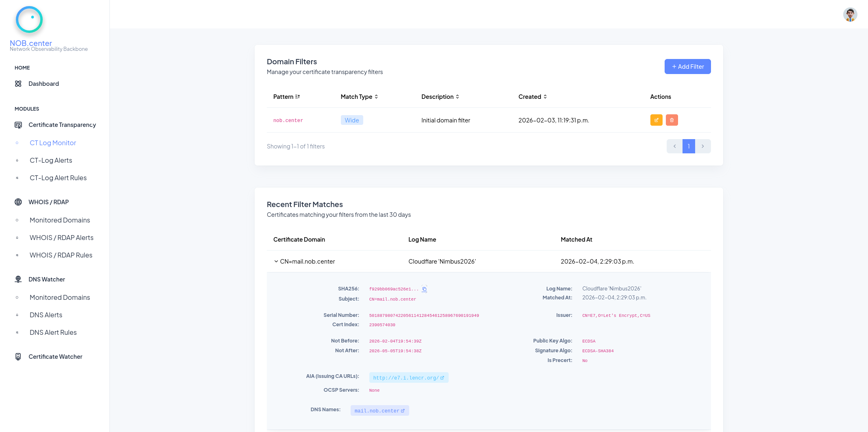This screenshot has width=868, height=432.
Task: Click the delete trash icon for nob.center filter
Action: (x=672, y=120)
